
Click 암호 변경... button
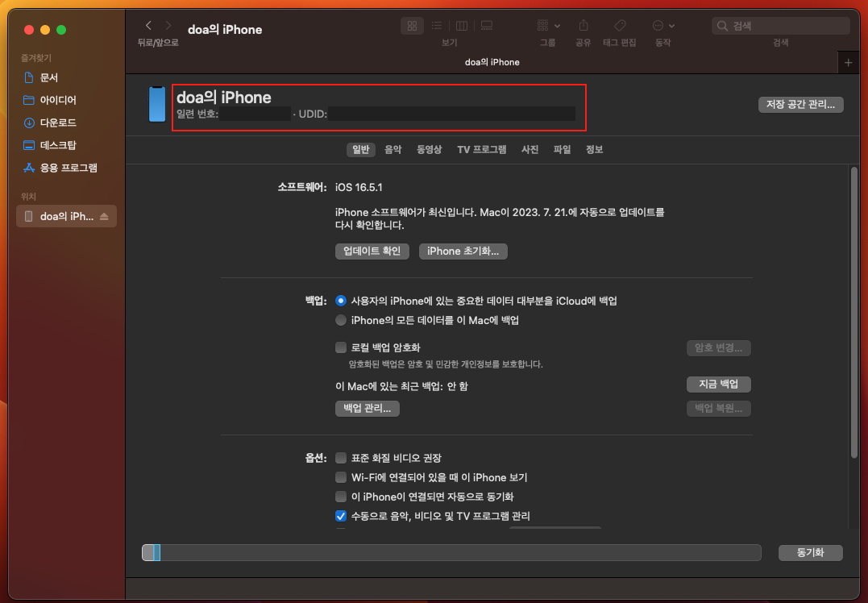pos(719,348)
